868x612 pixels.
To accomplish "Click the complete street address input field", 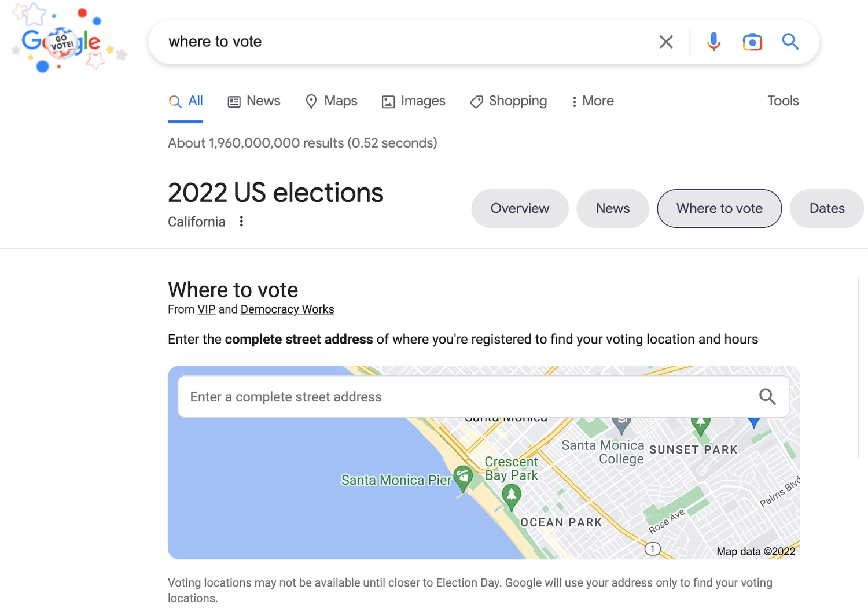I will [405, 397].
